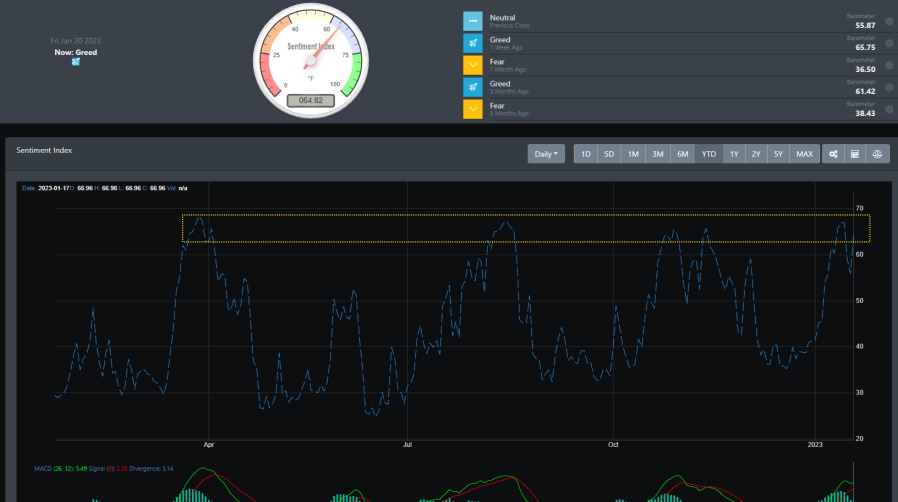
Task: Open gear settings on 1 Week Ago row
Action: coord(889,44)
